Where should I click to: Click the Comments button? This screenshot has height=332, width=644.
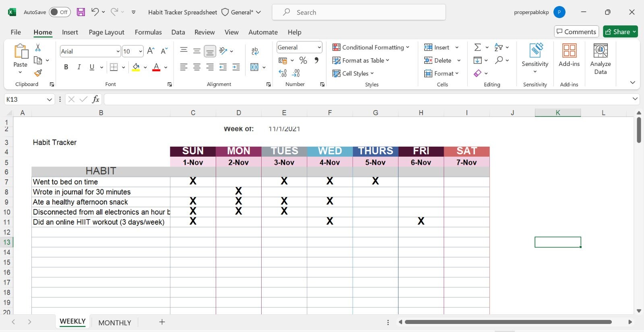(x=576, y=32)
